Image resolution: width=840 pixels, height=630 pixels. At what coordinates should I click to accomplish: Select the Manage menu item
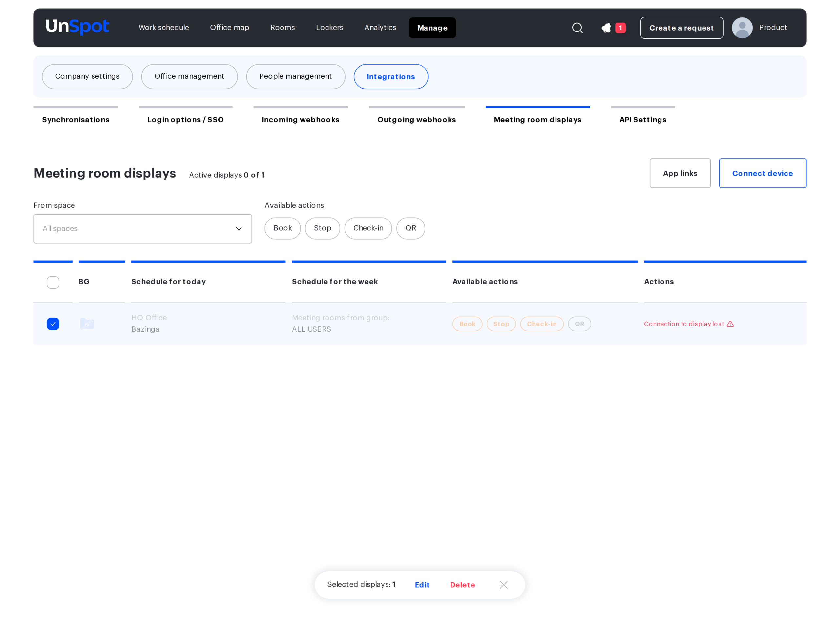[432, 28]
